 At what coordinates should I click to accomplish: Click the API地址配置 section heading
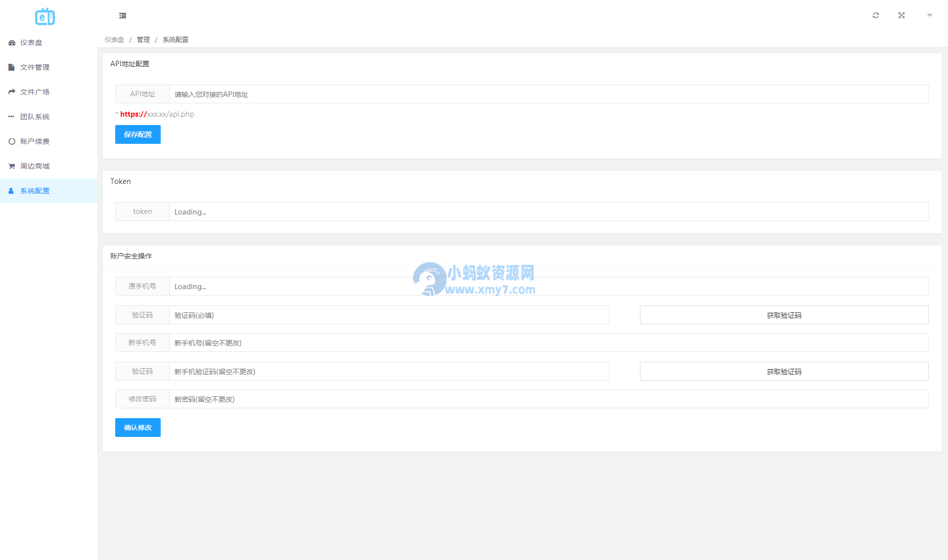click(130, 64)
